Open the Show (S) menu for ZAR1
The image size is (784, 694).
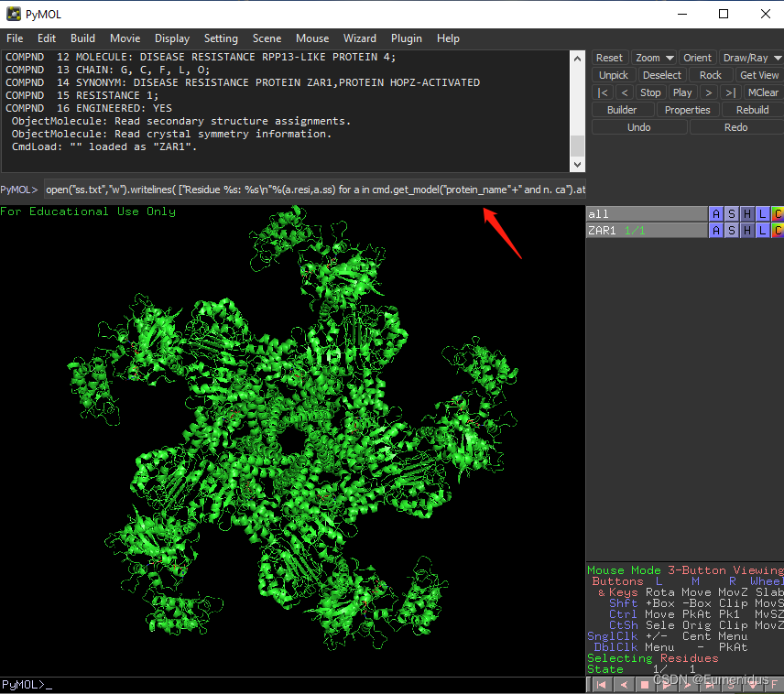point(732,231)
